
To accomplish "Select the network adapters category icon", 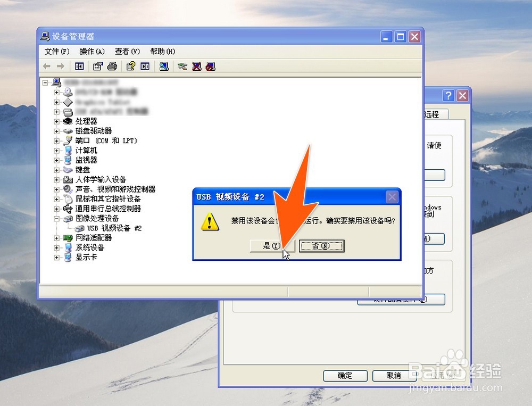I will [68, 238].
